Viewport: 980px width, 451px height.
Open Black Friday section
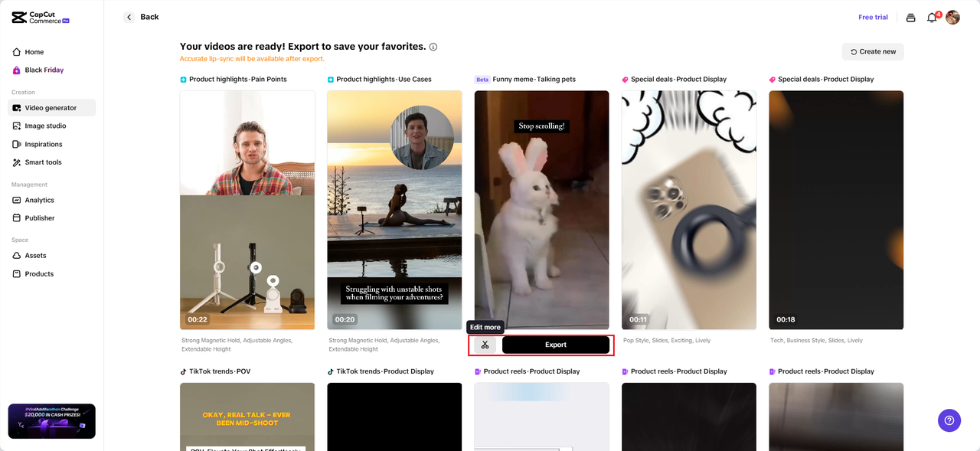click(52, 70)
